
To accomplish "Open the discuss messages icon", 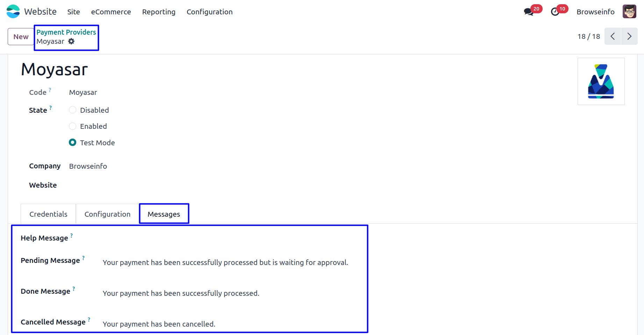I will pyautogui.click(x=528, y=12).
